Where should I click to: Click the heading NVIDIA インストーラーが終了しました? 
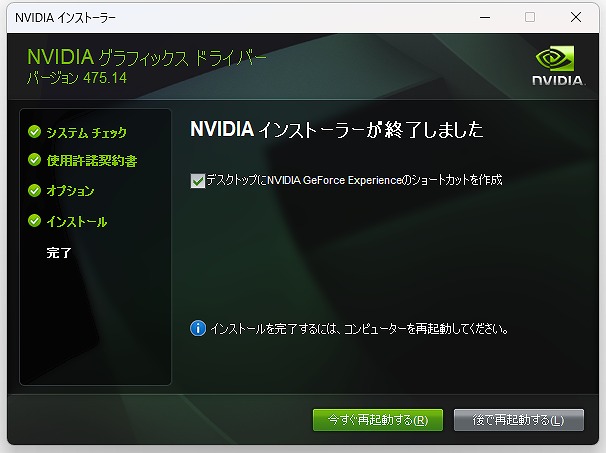336,130
